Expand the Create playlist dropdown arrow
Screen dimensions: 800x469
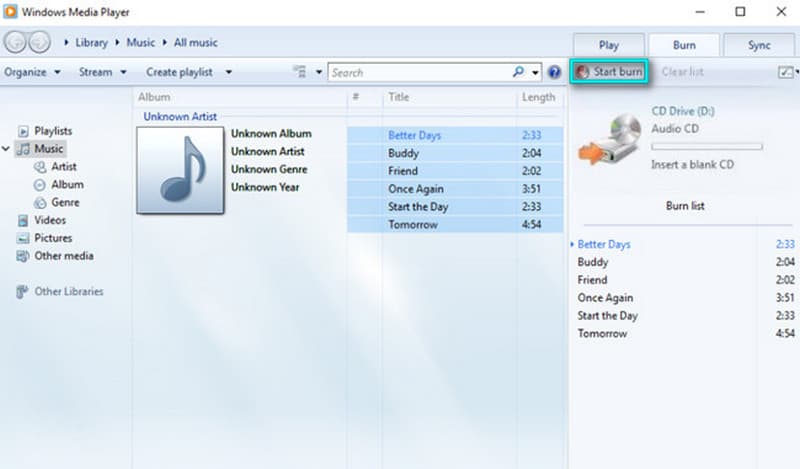point(229,72)
